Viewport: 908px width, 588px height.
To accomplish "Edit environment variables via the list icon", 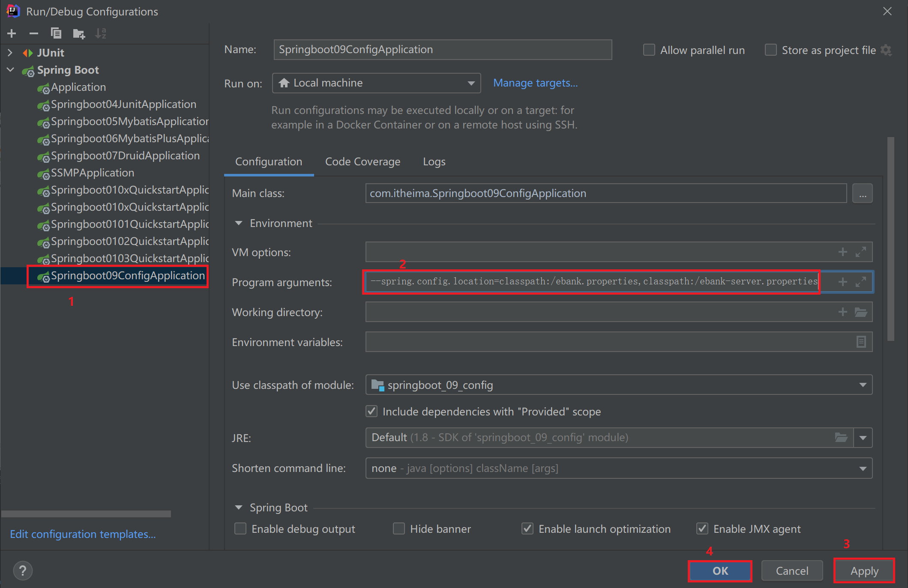I will pos(861,342).
